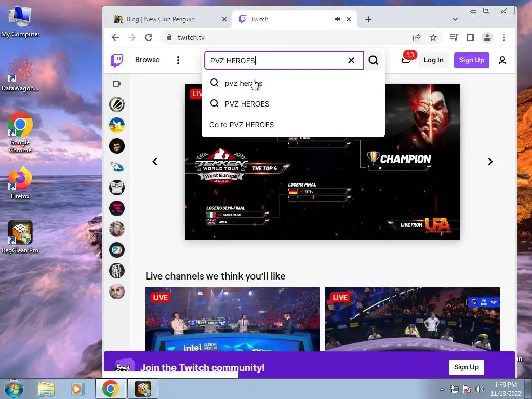Close the New Club Penguin tab
This screenshot has width=532, height=399.
pos(224,19)
